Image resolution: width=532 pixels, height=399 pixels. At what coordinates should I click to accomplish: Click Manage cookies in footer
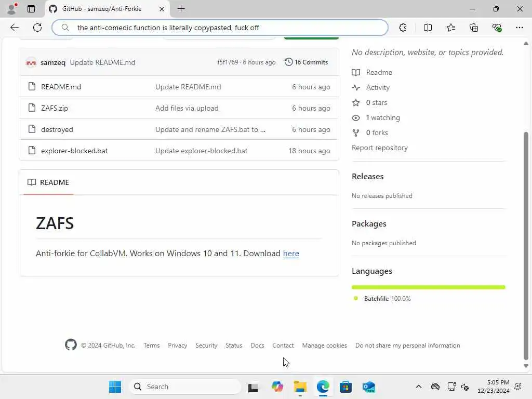coord(325,345)
